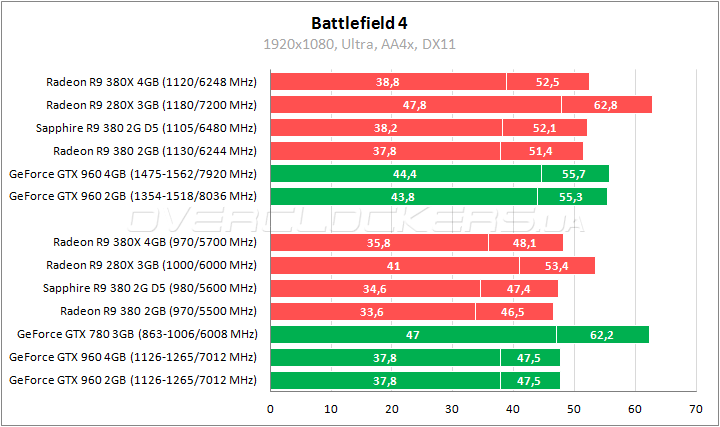The width and height of the screenshot is (720, 427).
Task: Select the Sapphire R9 380 2G D5 (1105/6480 MHz) label
Action: pos(146,127)
